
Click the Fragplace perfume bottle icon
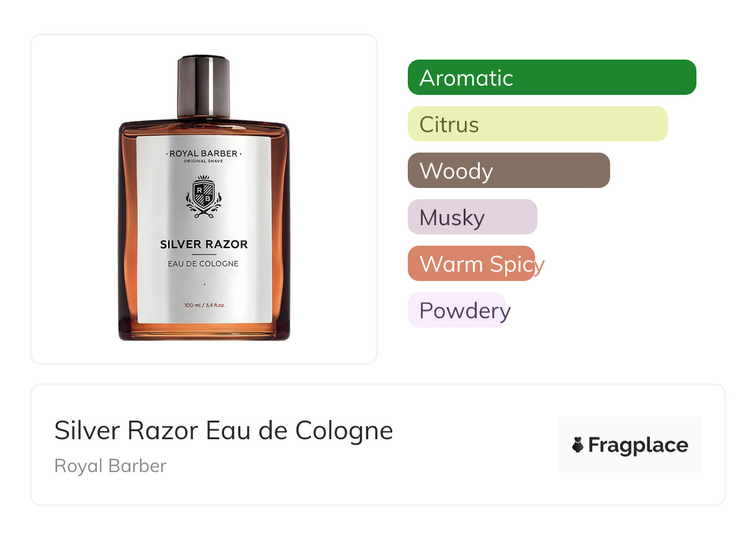click(x=578, y=445)
